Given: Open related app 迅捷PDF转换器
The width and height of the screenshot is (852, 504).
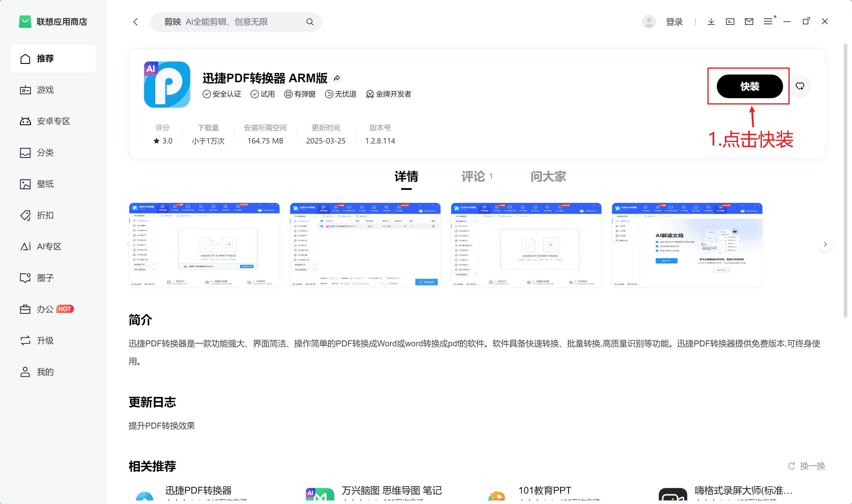Looking at the screenshot, I should (198, 490).
